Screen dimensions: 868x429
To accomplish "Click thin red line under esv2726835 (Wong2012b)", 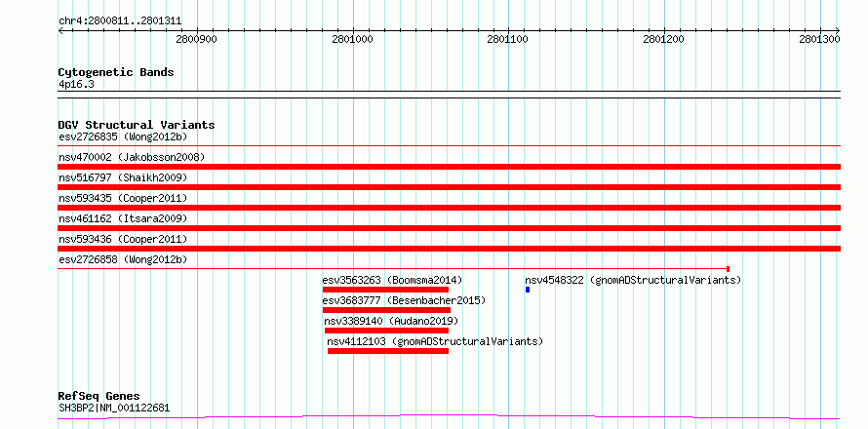I will [x=449, y=146].
